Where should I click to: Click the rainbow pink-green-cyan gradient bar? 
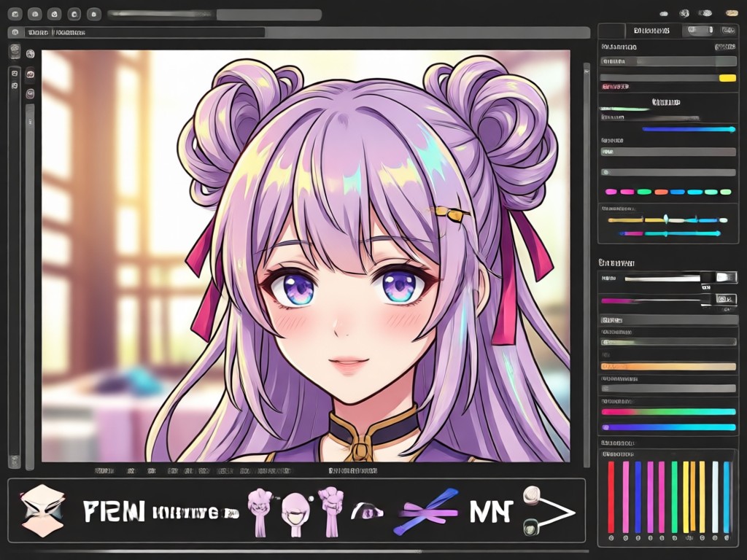pos(668,411)
